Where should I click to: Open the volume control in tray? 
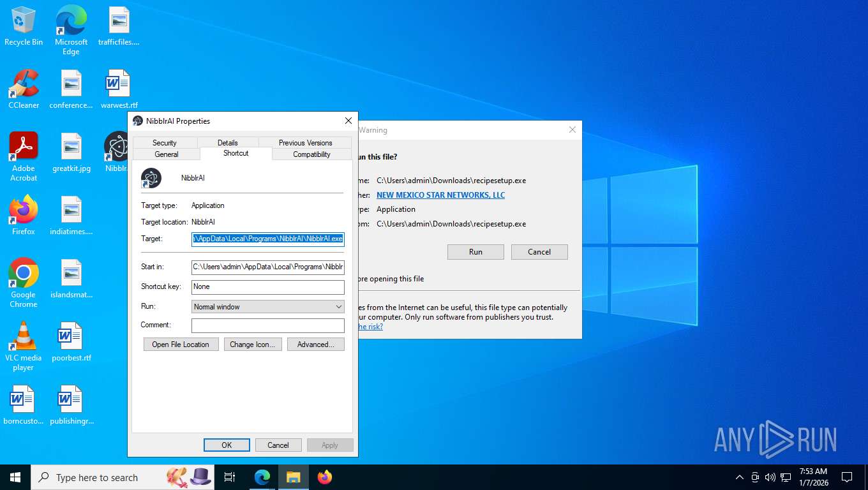[x=770, y=477]
